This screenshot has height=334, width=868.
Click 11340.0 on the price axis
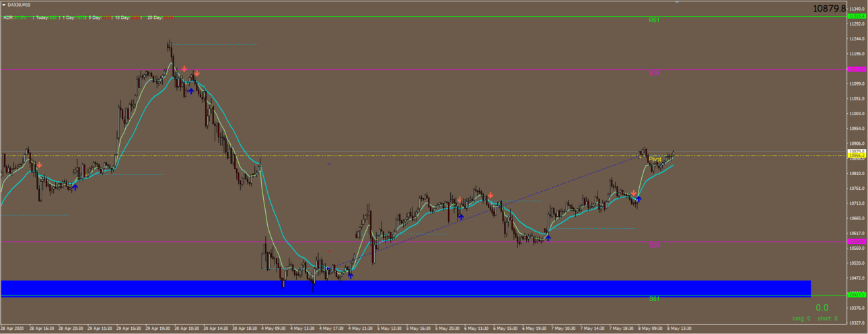[x=857, y=9]
